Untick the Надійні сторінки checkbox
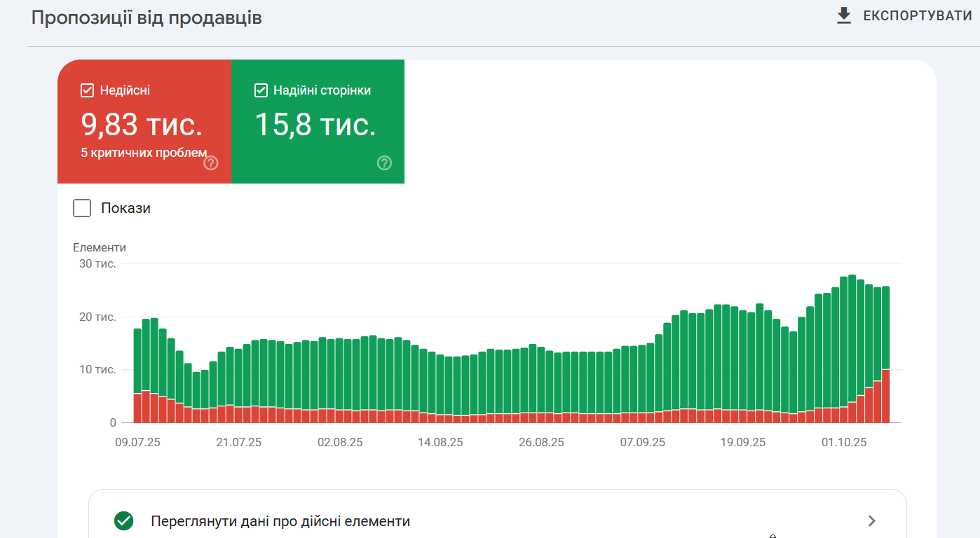980x538 pixels. [x=261, y=90]
